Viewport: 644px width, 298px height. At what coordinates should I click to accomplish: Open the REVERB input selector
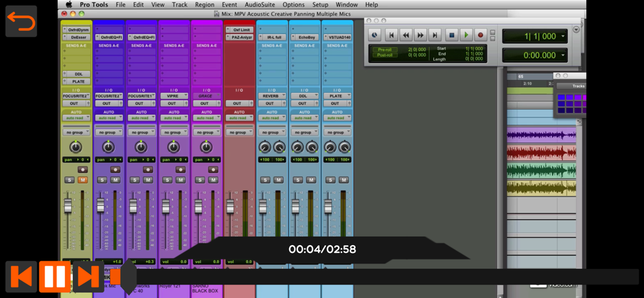tap(272, 96)
